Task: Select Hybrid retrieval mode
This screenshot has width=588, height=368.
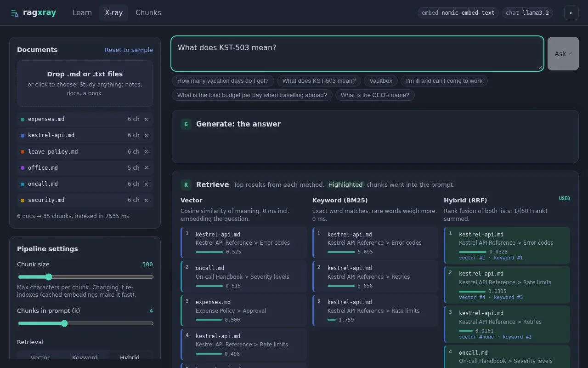Action: pyautogui.click(x=130, y=357)
